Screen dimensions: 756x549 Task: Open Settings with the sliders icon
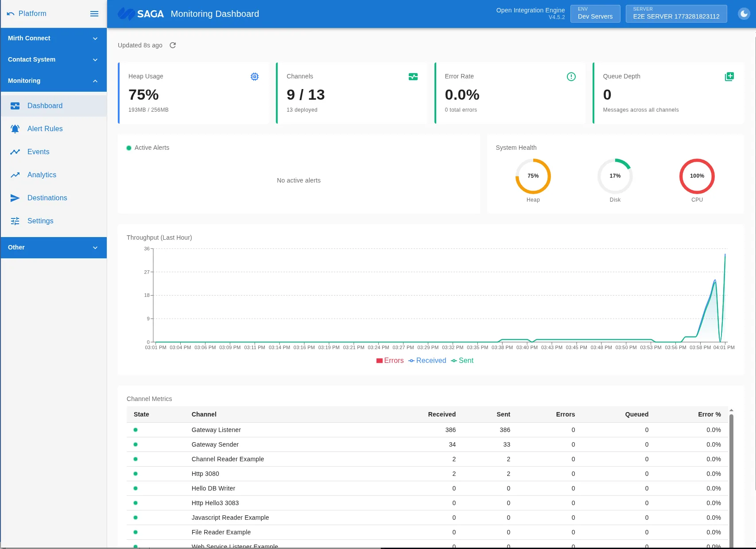click(15, 221)
